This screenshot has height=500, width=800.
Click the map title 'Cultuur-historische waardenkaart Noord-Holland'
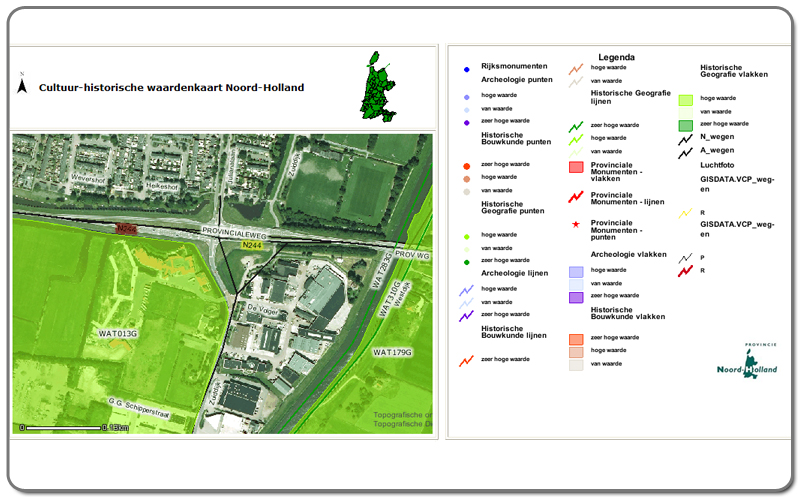171,87
